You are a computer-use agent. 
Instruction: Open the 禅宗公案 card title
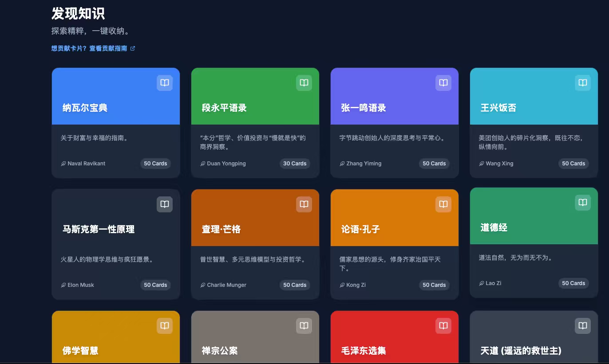click(220, 351)
